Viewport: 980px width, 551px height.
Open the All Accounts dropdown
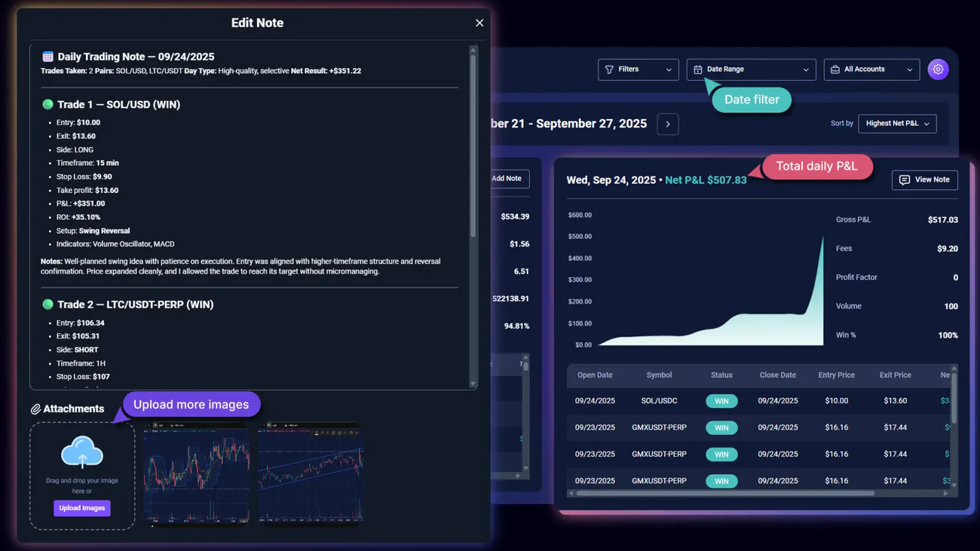click(x=909, y=69)
